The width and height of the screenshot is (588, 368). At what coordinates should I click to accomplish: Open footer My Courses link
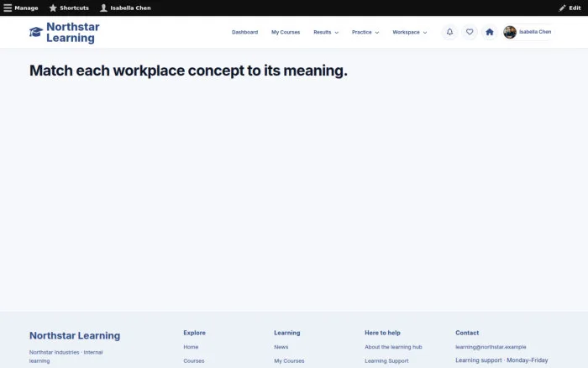click(289, 361)
